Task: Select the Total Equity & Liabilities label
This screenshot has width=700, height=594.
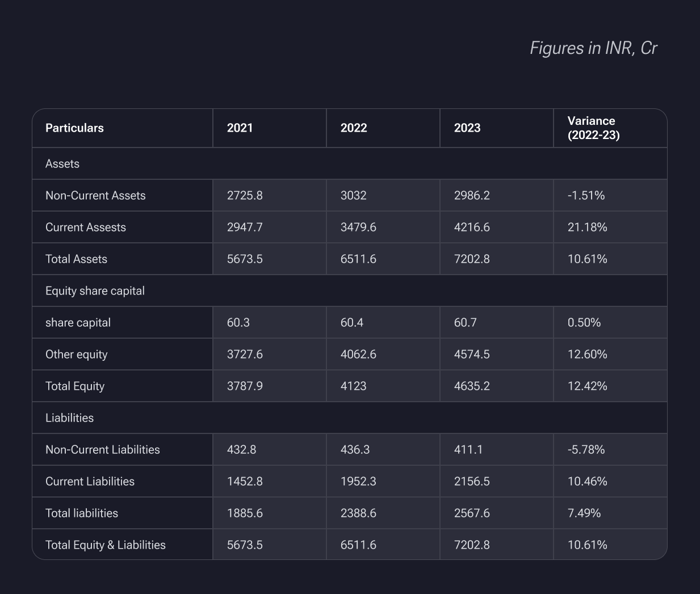Action: pyautogui.click(x=106, y=545)
